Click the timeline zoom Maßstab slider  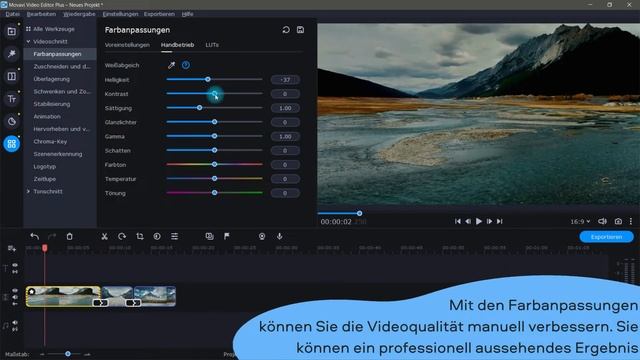68,354
